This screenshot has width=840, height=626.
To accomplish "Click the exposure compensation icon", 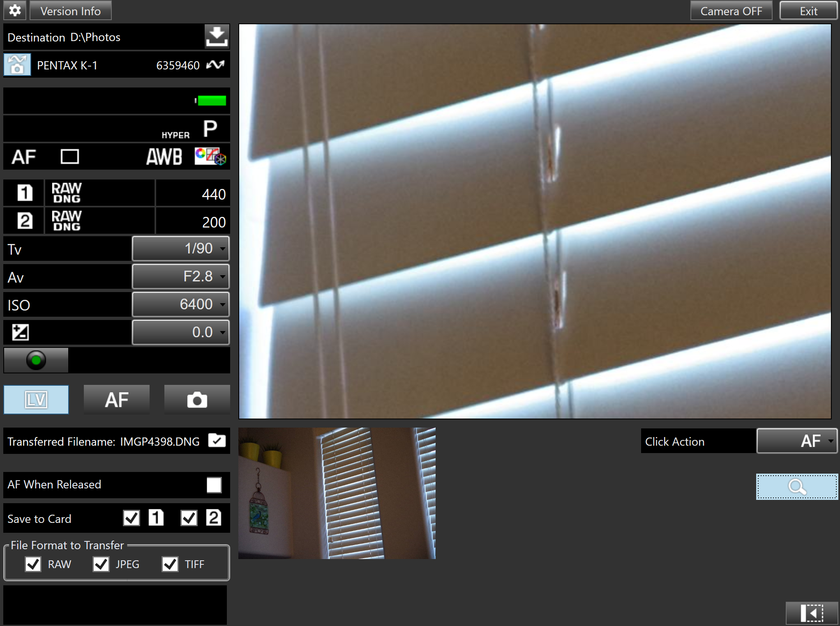I will tap(20, 332).
